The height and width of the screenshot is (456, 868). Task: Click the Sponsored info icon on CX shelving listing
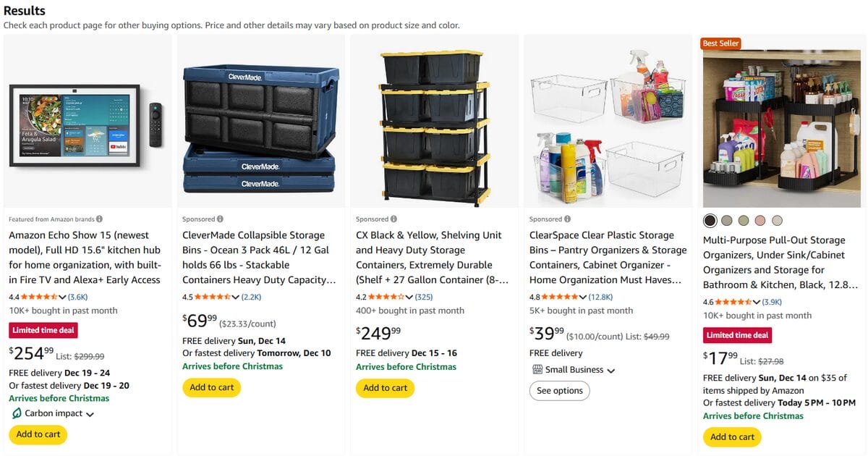(x=393, y=219)
